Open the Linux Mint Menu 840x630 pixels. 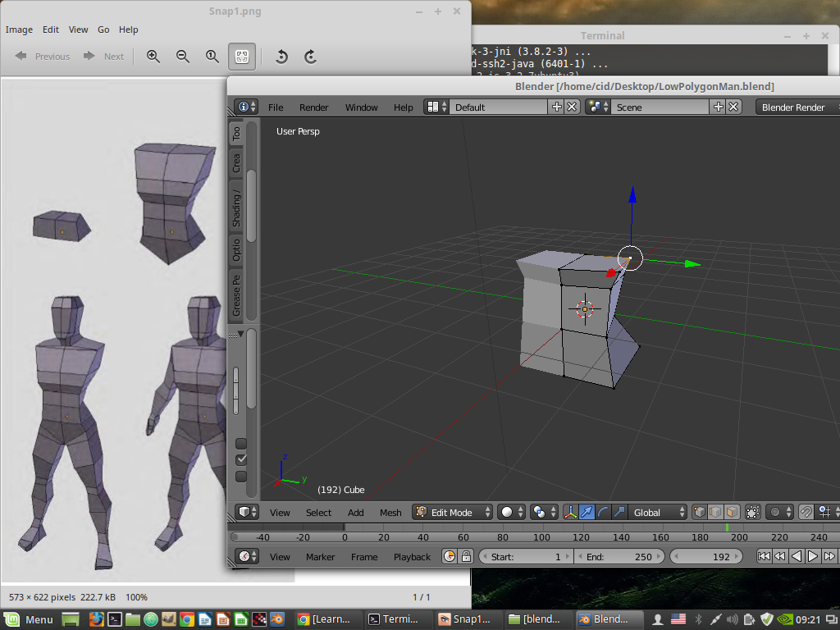pyautogui.click(x=29, y=619)
